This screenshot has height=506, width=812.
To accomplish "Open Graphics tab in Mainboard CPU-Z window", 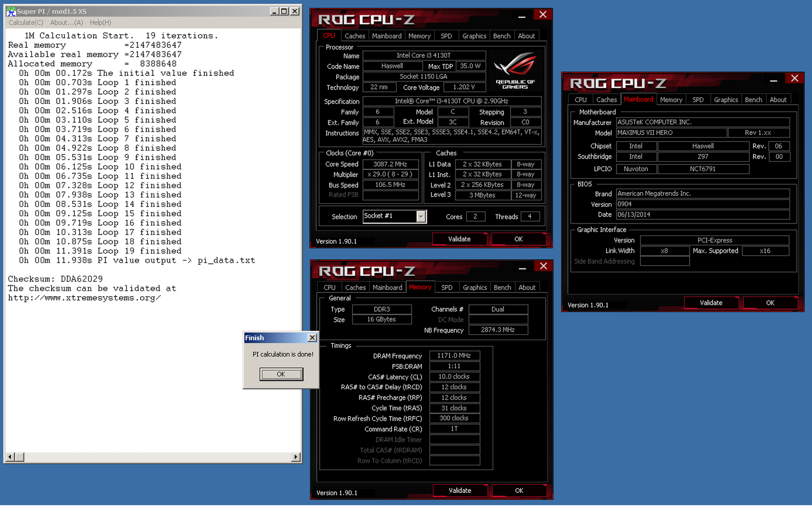I will [726, 100].
